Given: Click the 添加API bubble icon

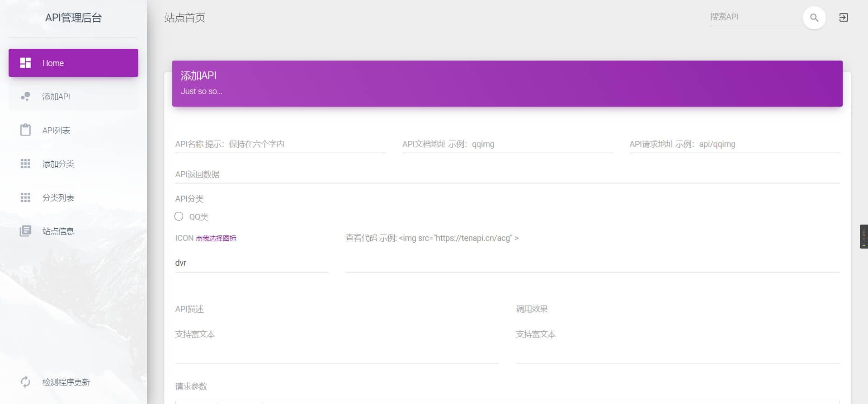Looking at the screenshot, I should click(25, 96).
